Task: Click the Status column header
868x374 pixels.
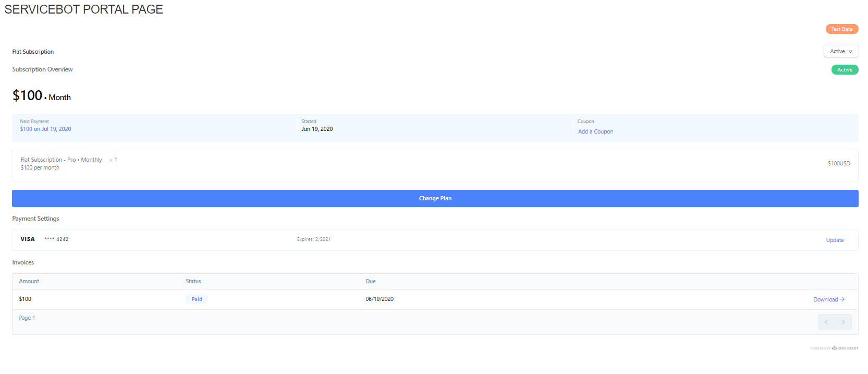Action: point(193,281)
